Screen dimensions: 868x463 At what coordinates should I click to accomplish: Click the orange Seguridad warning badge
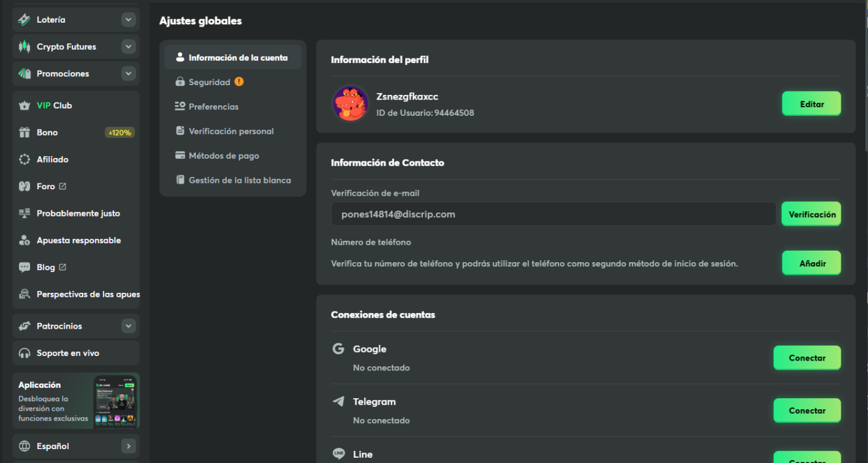coord(239,82)
